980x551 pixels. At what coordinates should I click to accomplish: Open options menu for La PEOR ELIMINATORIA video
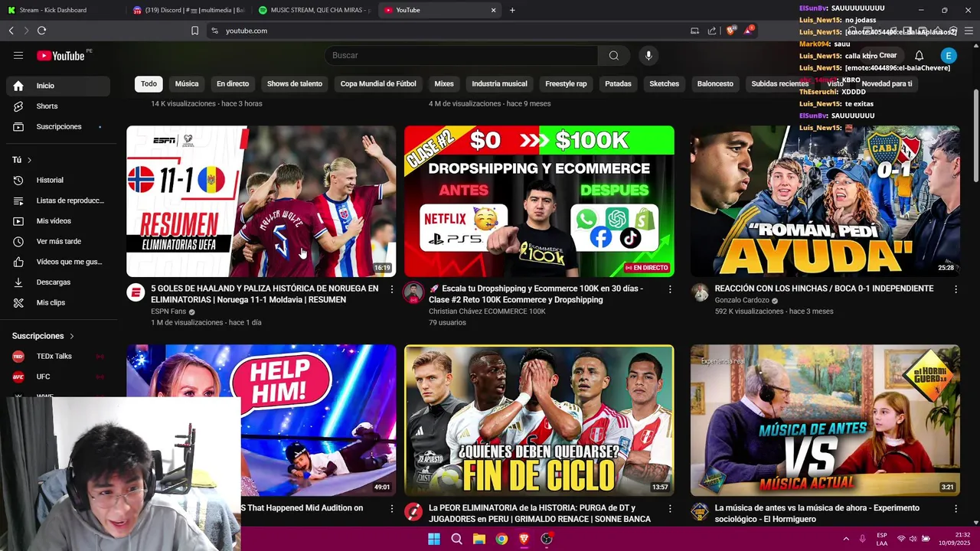(670, 508)
